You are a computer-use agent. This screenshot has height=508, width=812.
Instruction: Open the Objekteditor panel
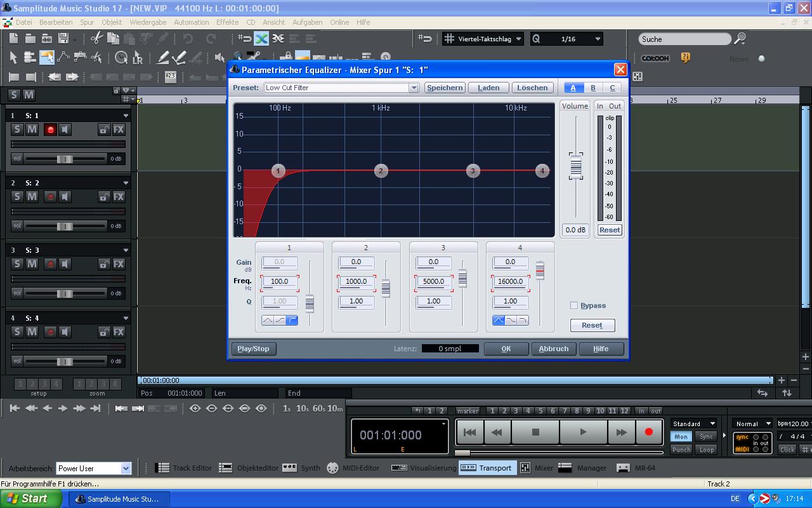pos(248,468)
